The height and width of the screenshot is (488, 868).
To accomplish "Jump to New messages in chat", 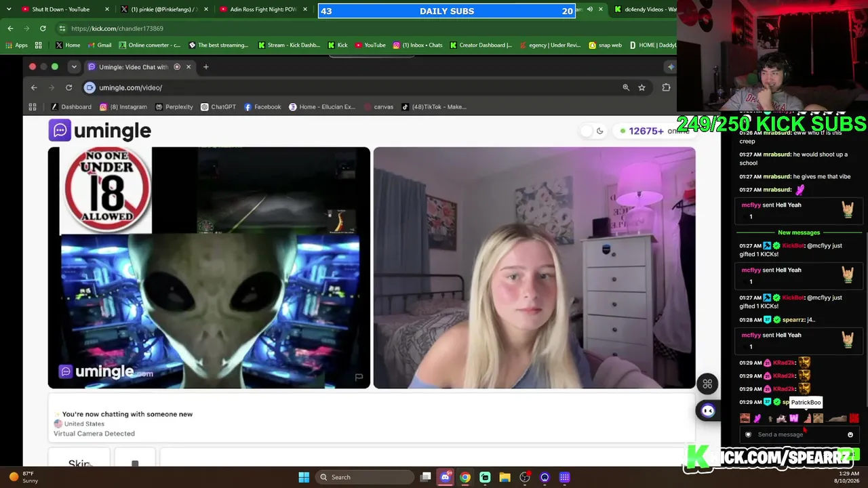I will tap(799, 232).
